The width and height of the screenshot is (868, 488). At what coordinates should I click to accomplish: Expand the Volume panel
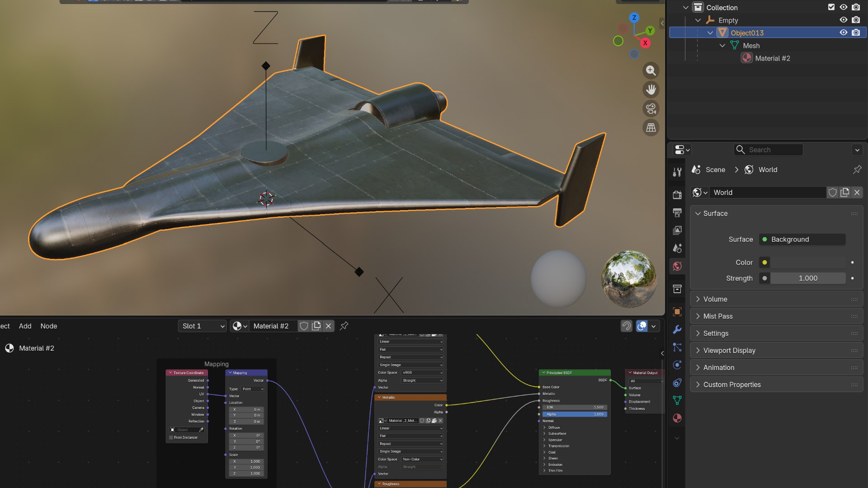[777, 299]
